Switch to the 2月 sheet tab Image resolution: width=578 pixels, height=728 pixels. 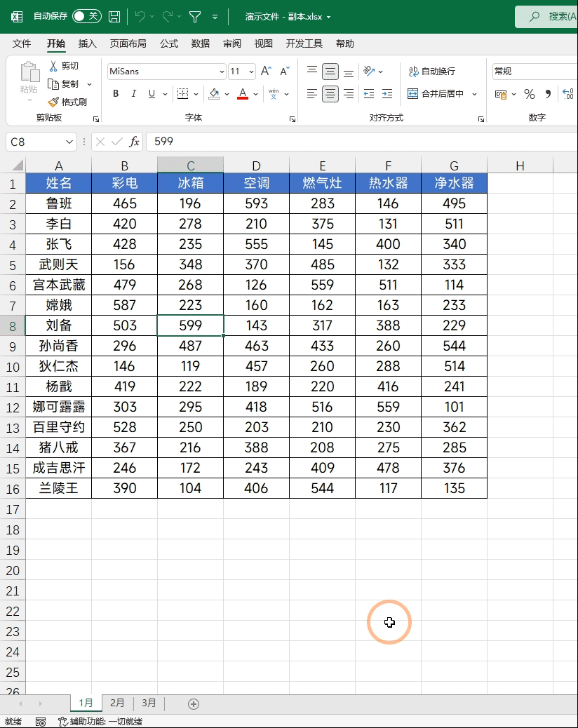[x=116, y=702]
